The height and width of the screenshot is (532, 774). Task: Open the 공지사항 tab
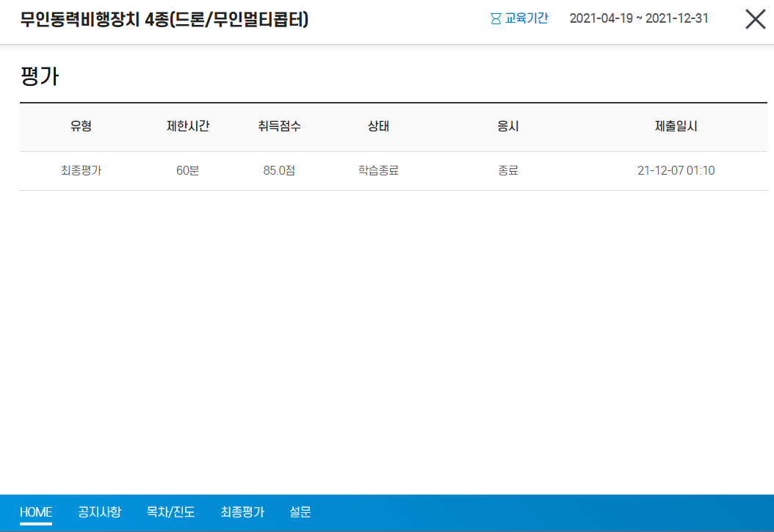click(99, 511)
